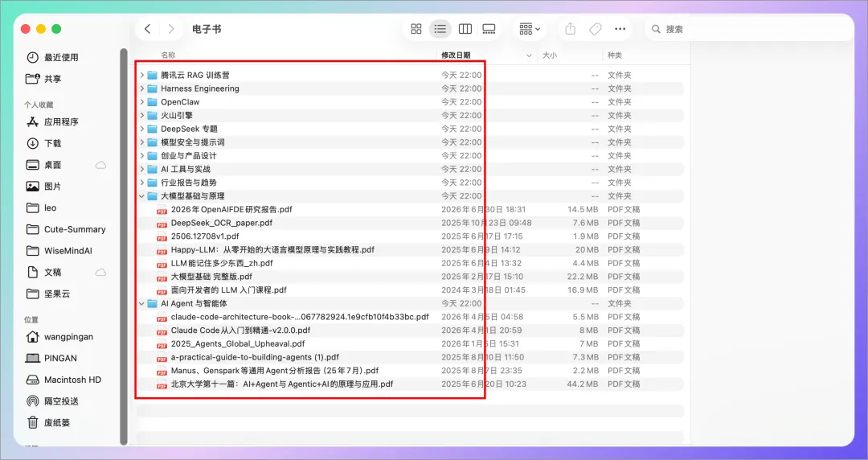Switch to column view
The image size is (868, 460).
(465, 29)
